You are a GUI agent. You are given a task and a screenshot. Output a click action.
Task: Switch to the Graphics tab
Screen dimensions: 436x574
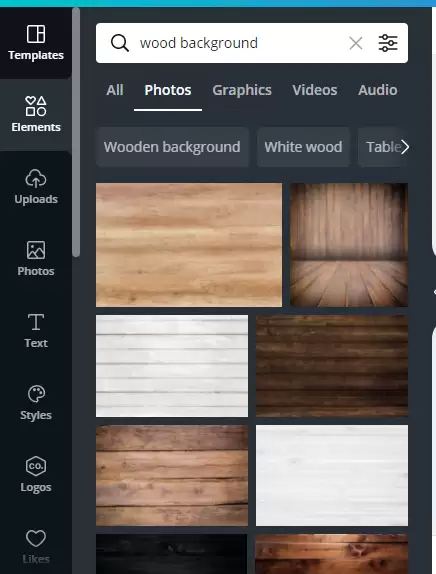click(242, 90)
